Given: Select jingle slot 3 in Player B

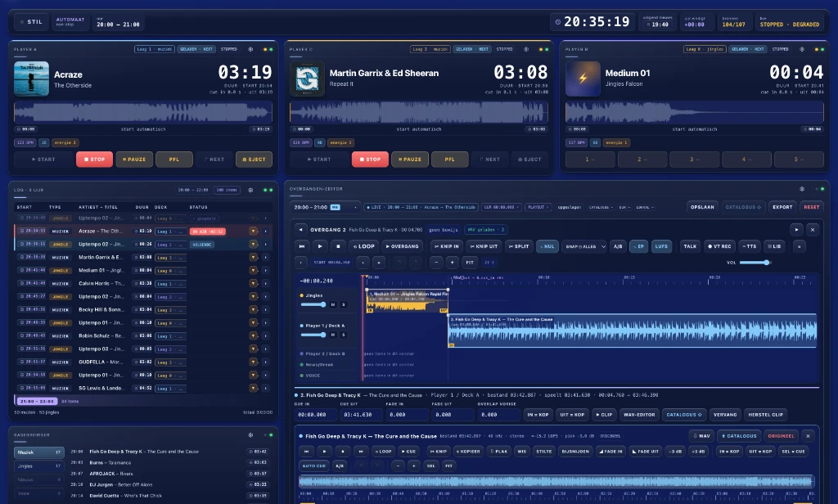Looking at the screenshot, I should (x=693, y=160).
